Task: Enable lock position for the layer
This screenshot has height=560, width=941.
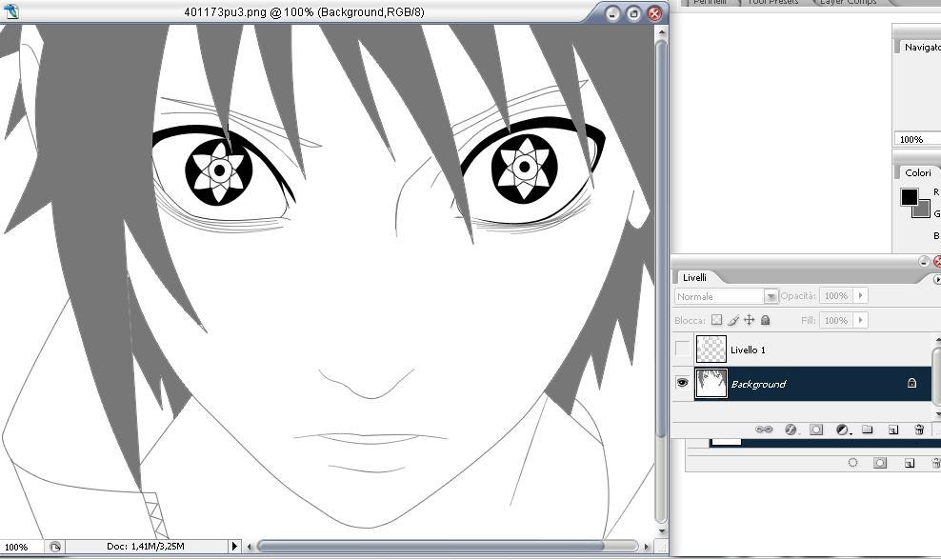Action: pos(749,321)
